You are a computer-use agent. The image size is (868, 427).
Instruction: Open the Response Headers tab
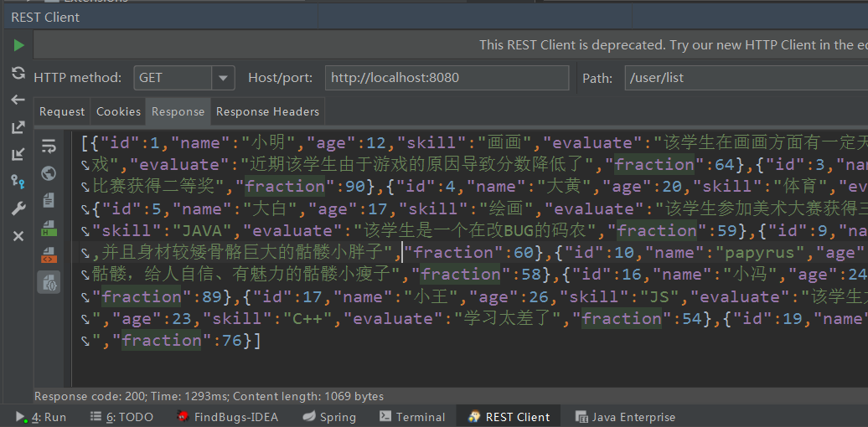(267, 111)
